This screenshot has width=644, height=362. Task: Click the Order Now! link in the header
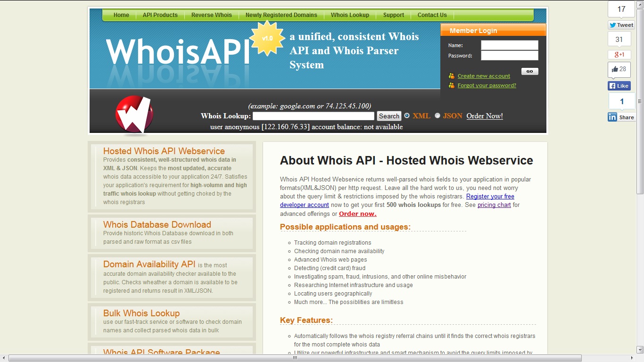tap(485, 116)
